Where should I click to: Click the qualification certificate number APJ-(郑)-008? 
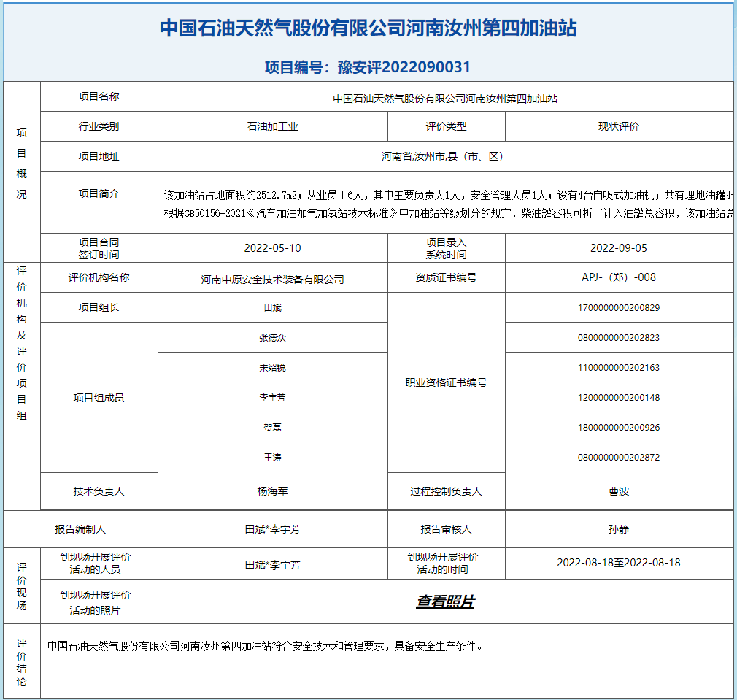[619, 277]
